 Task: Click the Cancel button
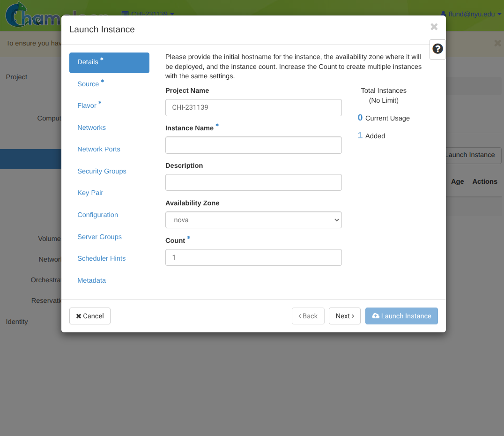(90, 316)
